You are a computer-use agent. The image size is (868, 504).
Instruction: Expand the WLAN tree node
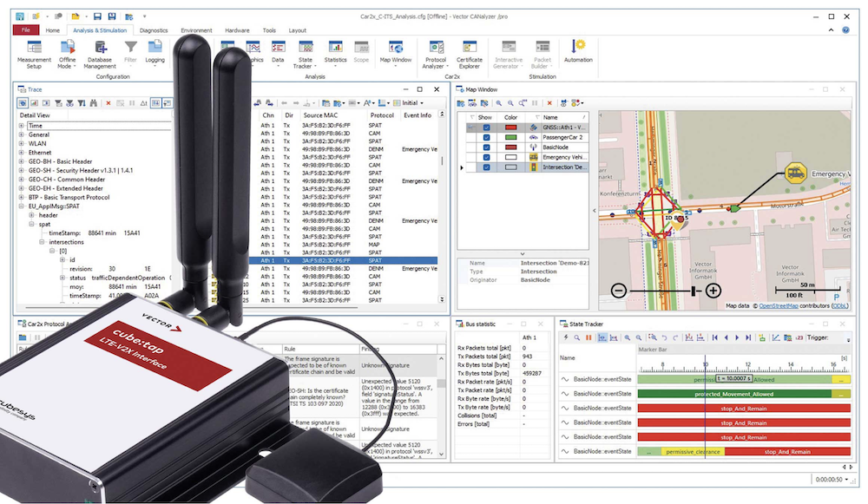click(x=22, y=144)
